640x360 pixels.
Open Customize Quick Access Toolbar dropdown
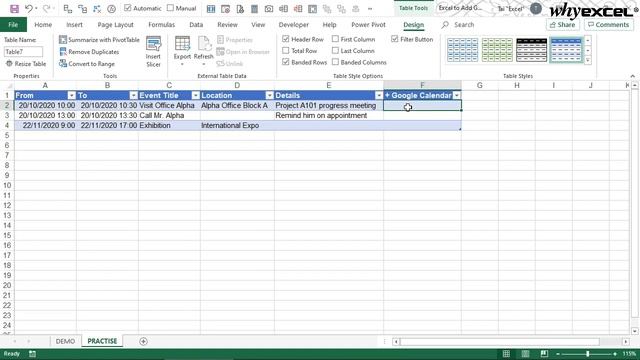pos(370,9)
